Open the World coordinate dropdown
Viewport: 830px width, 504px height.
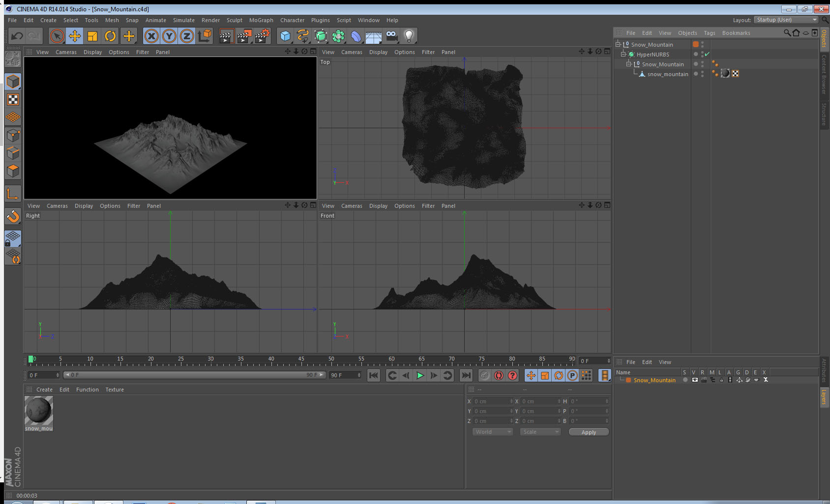[x=493, y=432]
